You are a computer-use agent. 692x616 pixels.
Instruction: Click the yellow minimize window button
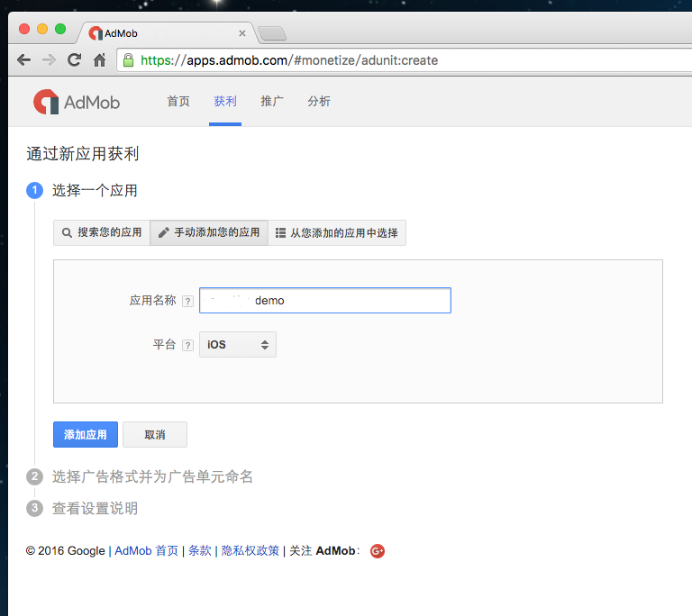click(x=42, y=29)
